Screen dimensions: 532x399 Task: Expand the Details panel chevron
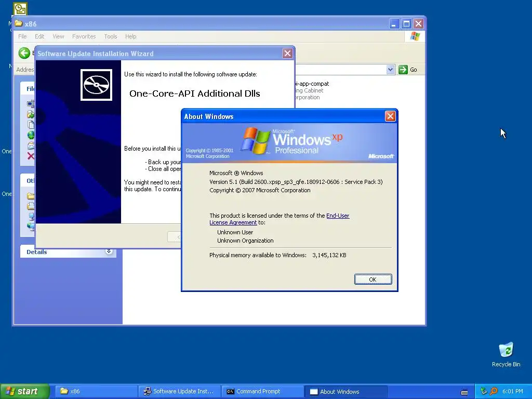click(109, 251)
